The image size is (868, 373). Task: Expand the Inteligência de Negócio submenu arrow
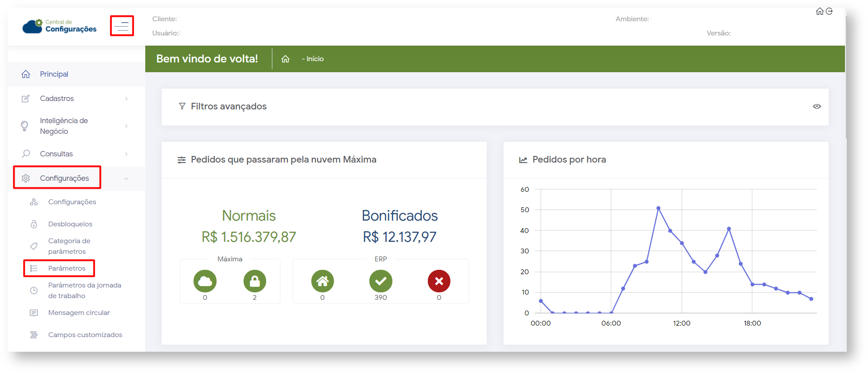coord(126,126)
